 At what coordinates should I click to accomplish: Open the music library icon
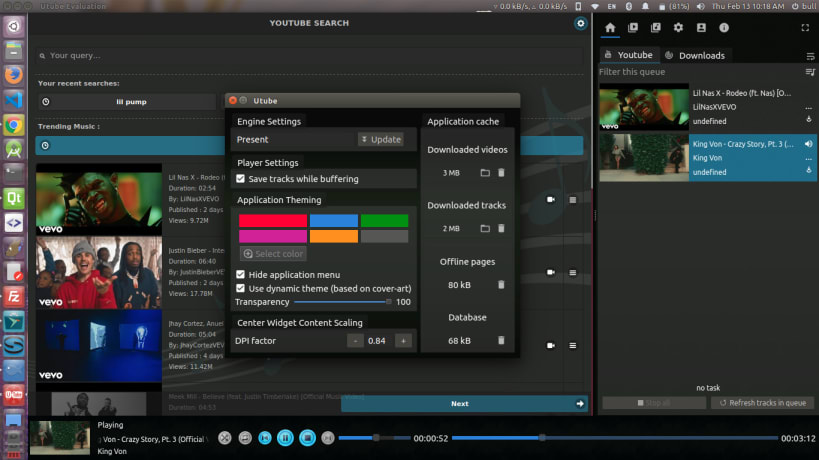coord(656,28)
